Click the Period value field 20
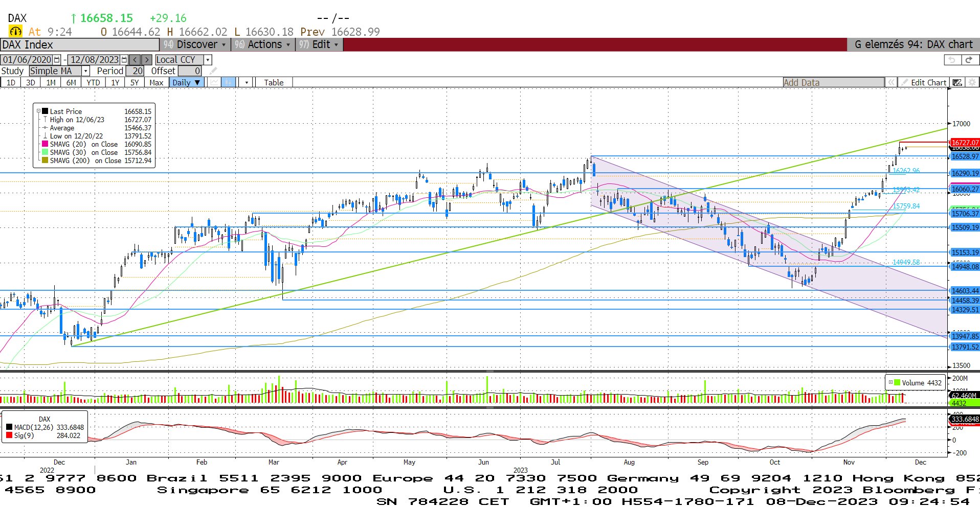 tap(135, 71)
